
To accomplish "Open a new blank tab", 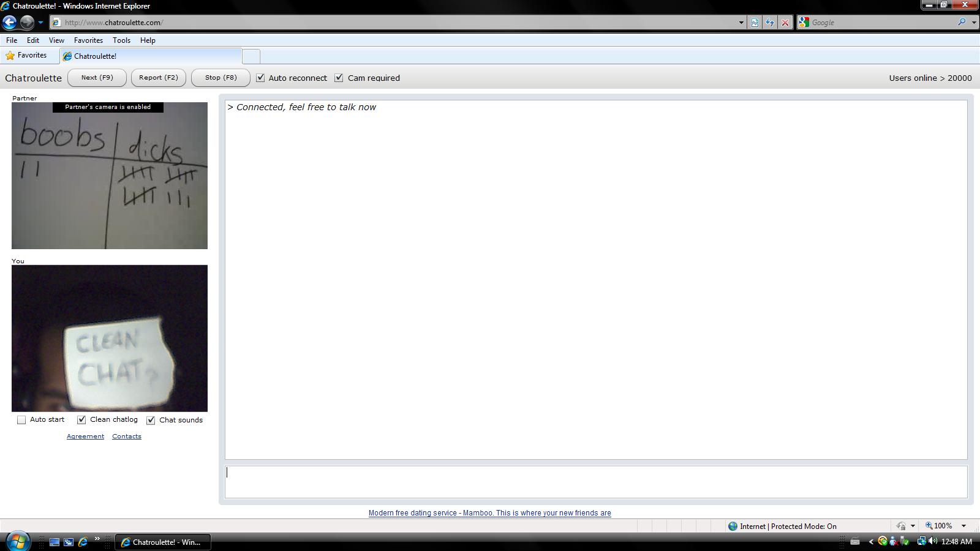I will tap(251, 56).
